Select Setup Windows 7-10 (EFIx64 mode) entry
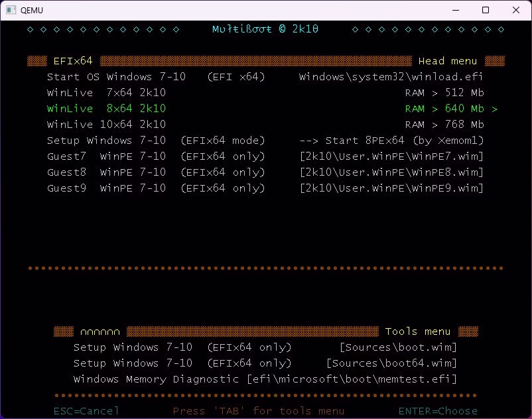This screenshot has width=532, height=419. (265, 141)
